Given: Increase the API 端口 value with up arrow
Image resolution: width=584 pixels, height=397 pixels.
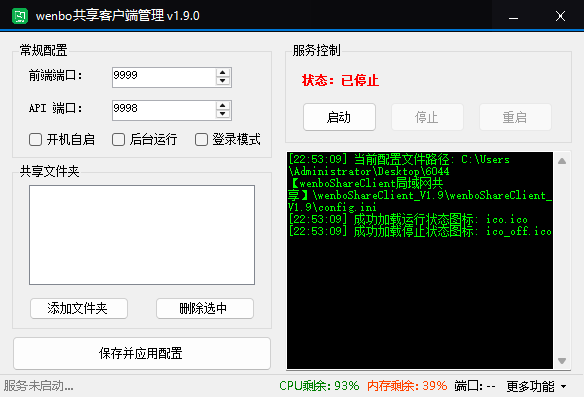Looking at the screenshot, I should (223, 105).
